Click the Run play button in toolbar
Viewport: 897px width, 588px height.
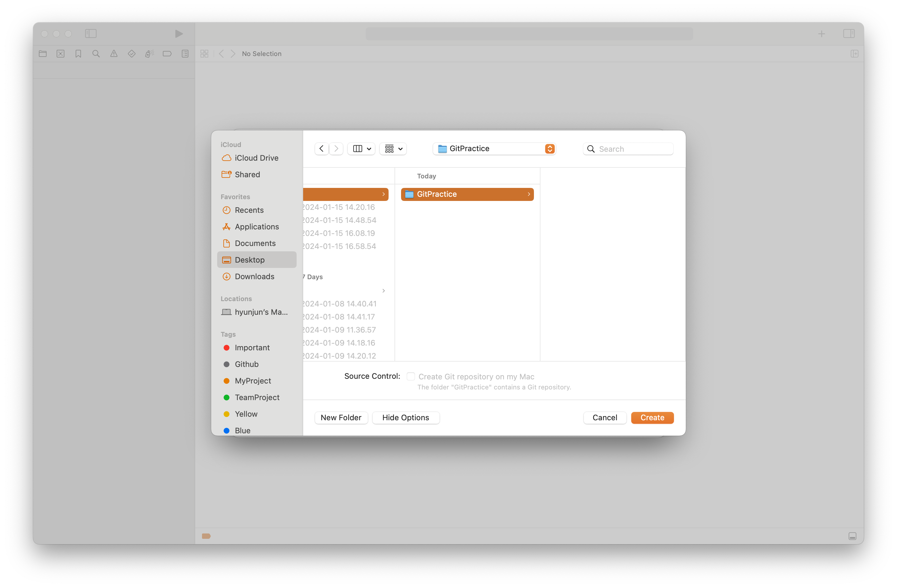click(x=179, y=34)
